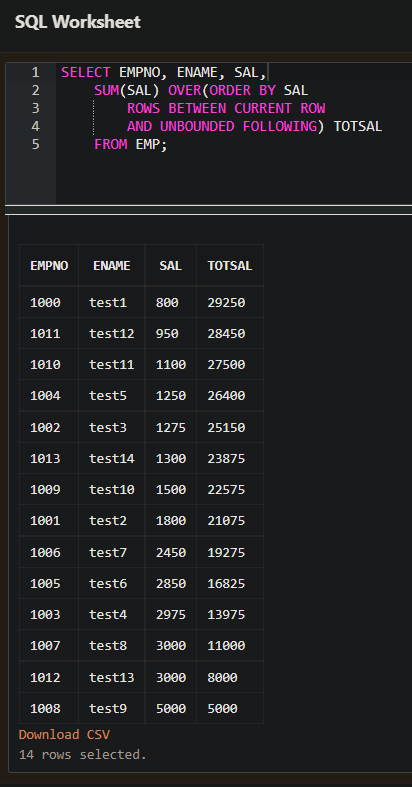The height and width of the screenshot is (787, 412).
Task: Click the test13 name cell
Action: [111, 677]
